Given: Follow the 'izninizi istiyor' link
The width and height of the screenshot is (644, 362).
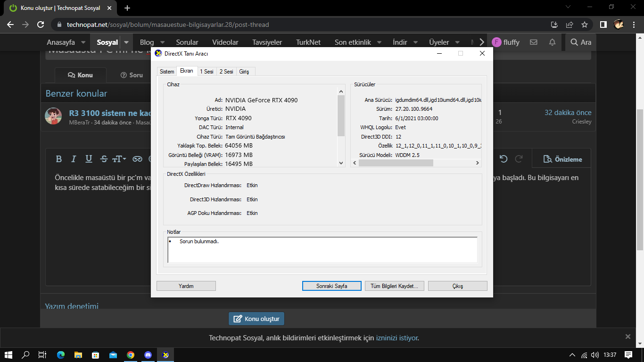Looking at the screenshot, I should tap(396, 337).
